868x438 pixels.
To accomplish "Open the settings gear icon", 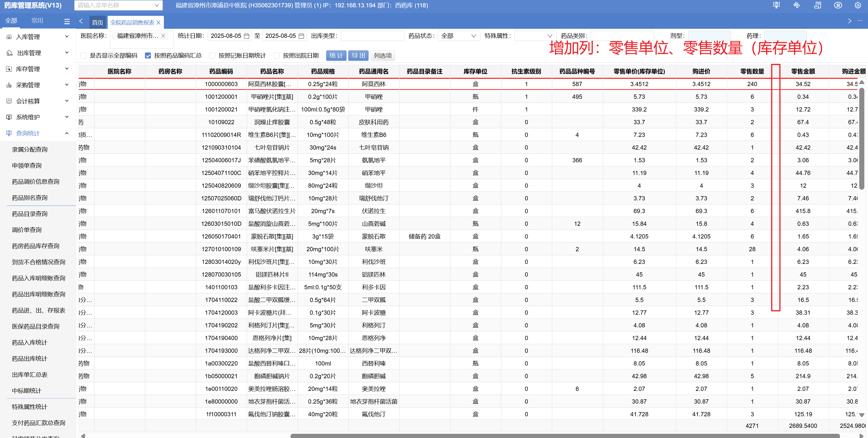I will tap(858, 5).
